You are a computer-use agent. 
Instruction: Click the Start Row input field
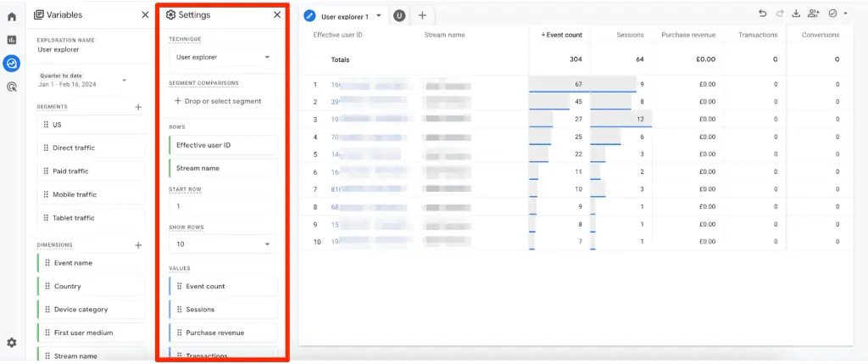223,206
